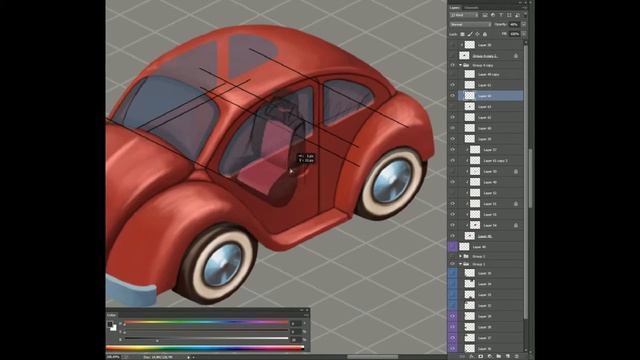Open the Opacity slider dropdown arrow

tap(524, 24)
